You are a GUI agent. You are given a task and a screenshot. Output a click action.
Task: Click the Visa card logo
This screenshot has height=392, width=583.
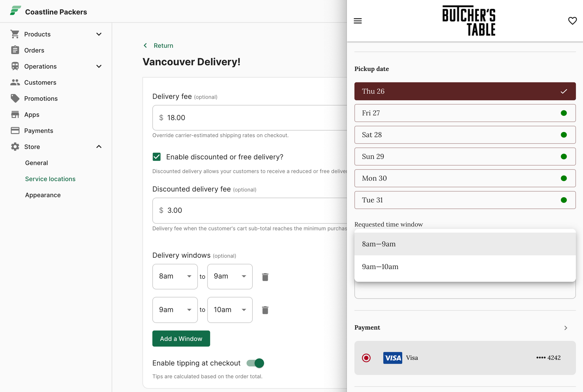pyautogui.click(x=392, y=358)
